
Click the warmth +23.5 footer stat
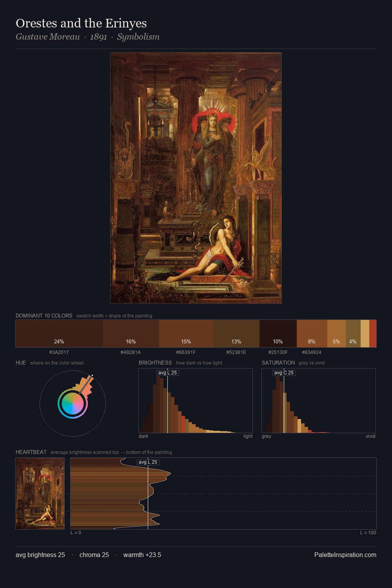pos(142,555)
